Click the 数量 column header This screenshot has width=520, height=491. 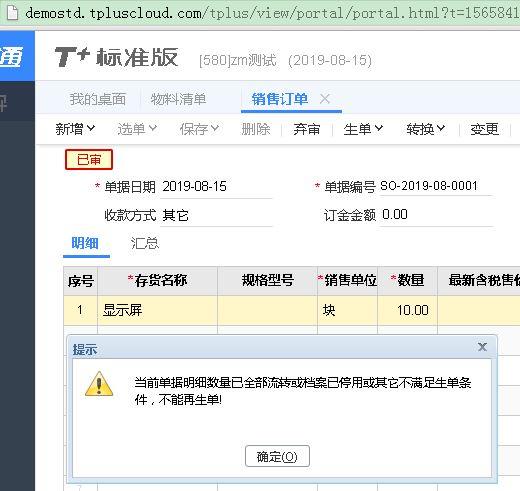coord(407,281)
